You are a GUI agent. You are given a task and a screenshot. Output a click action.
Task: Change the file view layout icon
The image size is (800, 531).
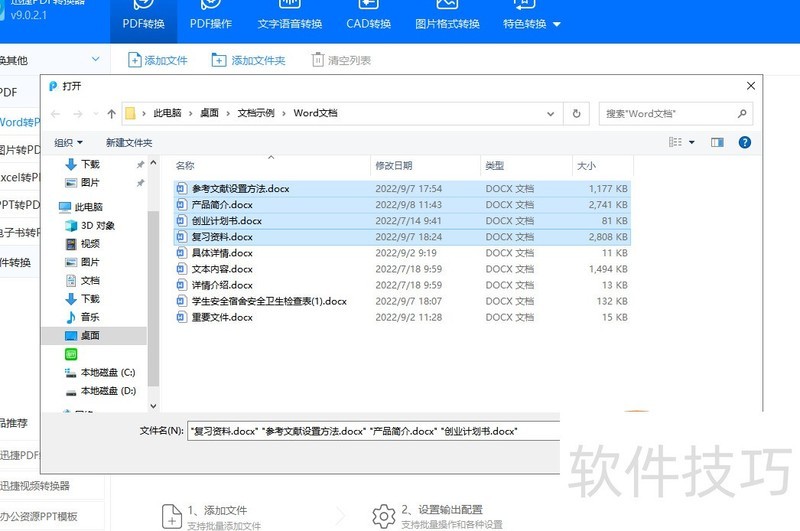(676, 142)
